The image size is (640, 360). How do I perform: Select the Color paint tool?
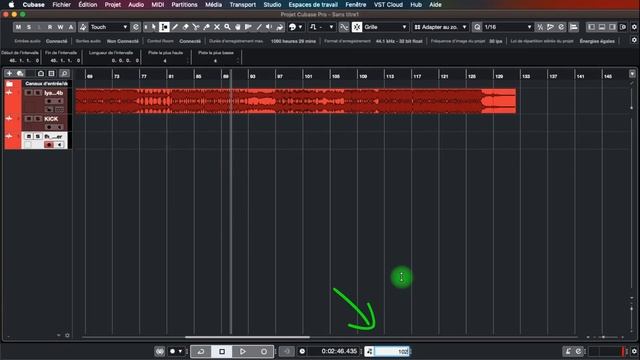tap(280, 27)
